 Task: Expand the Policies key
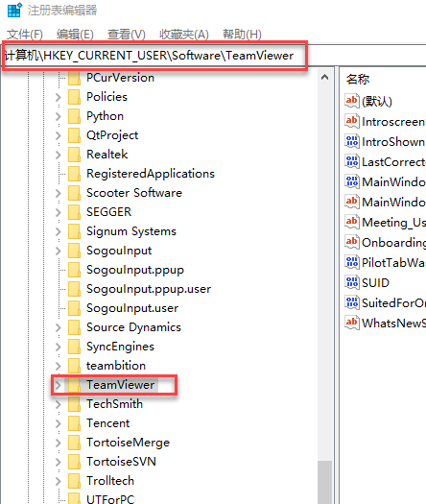pyautogui.click(x=59, y=97)
